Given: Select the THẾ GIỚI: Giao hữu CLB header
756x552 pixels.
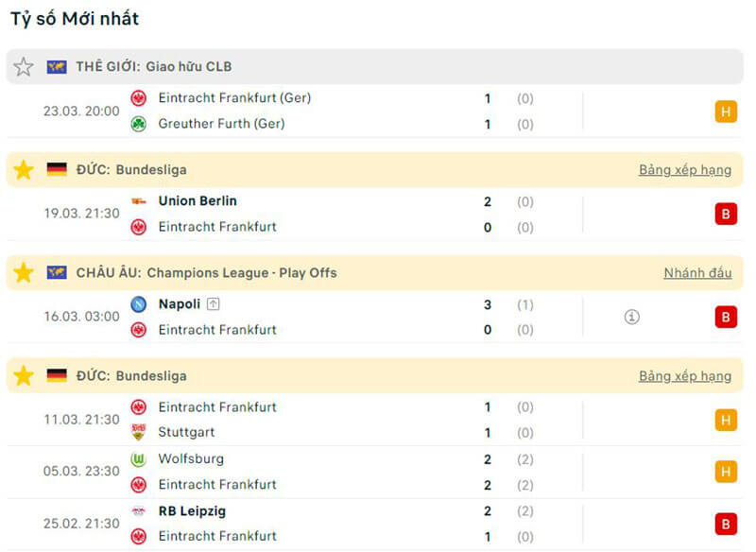Looking at the screenshot, I should [x=153, y=67].
